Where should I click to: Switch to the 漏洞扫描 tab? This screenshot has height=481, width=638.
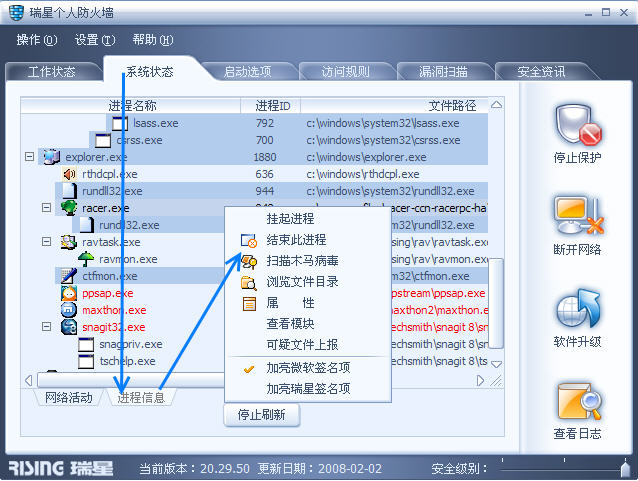point(444,72)
